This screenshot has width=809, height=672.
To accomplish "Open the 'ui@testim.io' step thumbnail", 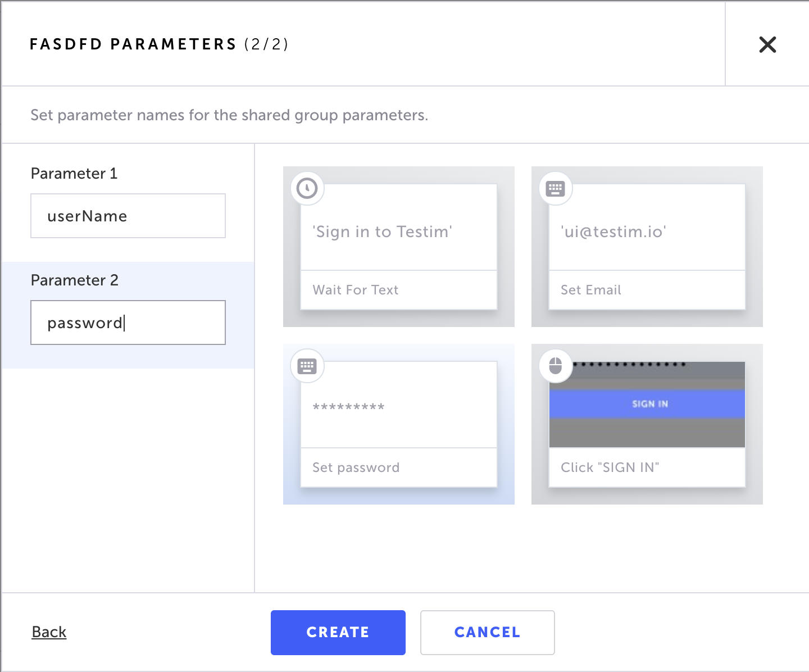I will click(x=647, y=232).
